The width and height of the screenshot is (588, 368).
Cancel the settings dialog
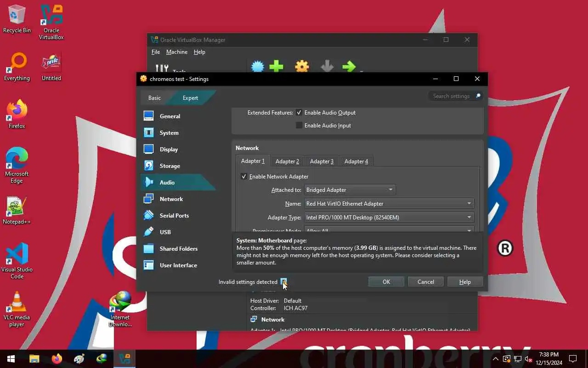[426, 282]
